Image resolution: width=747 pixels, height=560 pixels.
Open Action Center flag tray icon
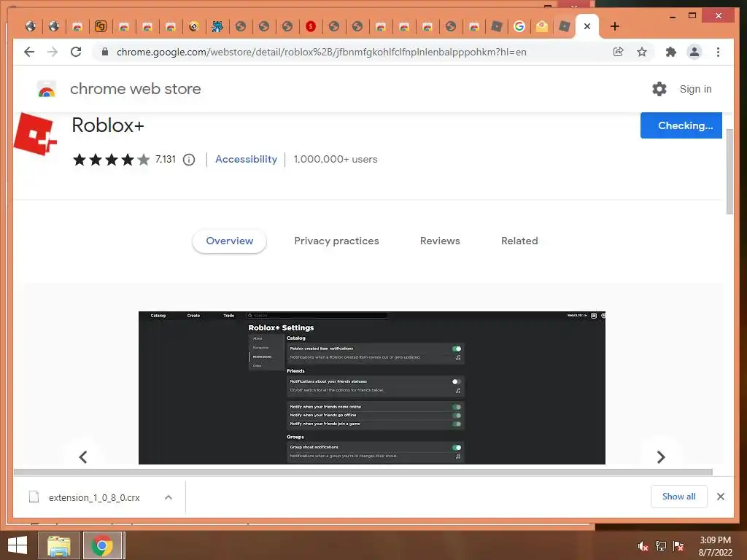tap(678, 546)
